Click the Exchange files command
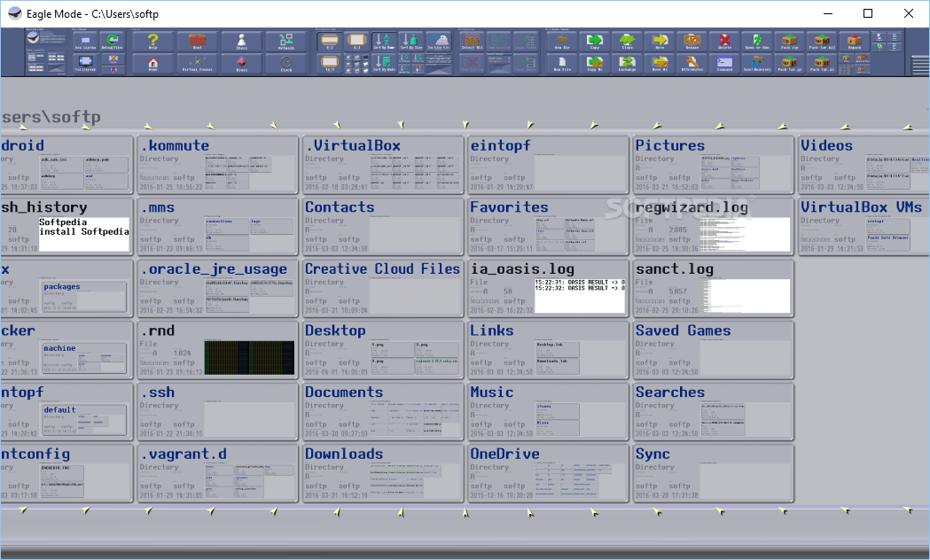This screenshot has height=560, width=930. [x=627, y=64]
